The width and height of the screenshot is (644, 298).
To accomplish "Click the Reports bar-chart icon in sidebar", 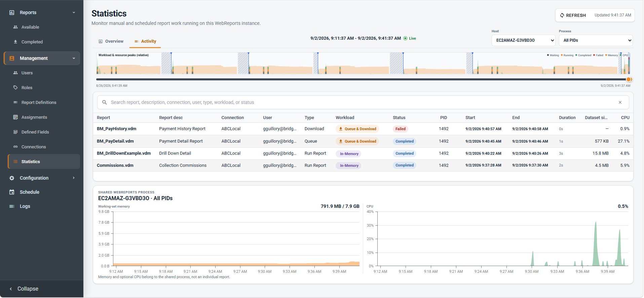I will (12, 12).
